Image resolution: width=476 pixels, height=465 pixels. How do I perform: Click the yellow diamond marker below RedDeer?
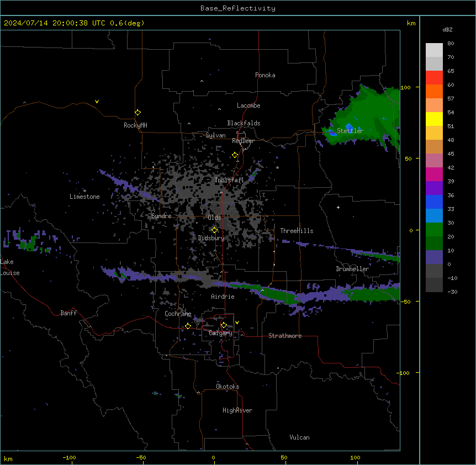point(235,155)
